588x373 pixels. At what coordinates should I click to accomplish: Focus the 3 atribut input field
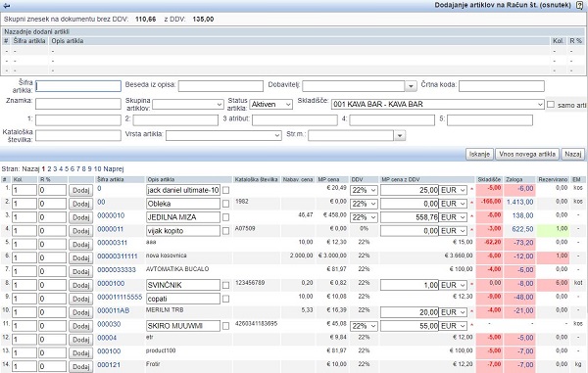(295, 119)
